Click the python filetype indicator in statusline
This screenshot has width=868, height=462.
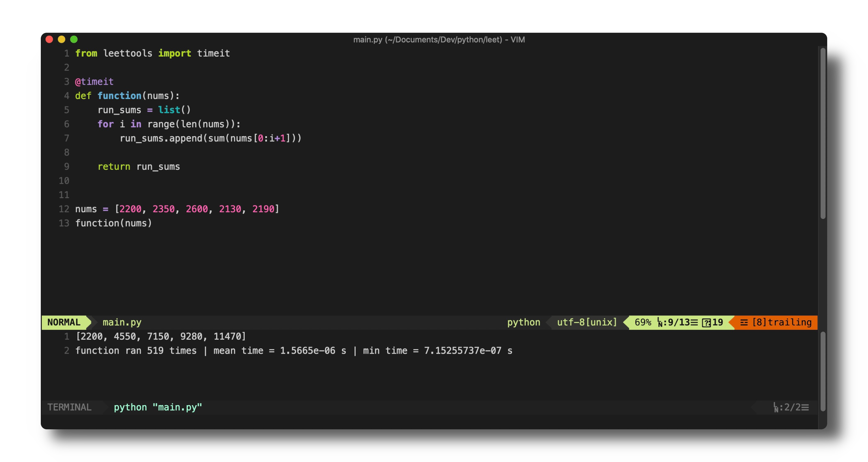pos(523,322)
